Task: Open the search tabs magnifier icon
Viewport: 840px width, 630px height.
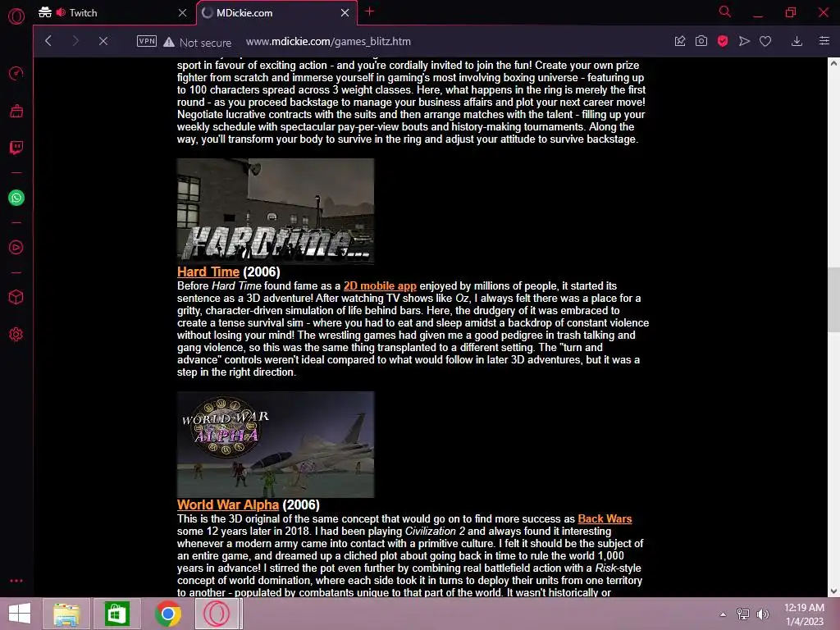Action: (725, 11)
